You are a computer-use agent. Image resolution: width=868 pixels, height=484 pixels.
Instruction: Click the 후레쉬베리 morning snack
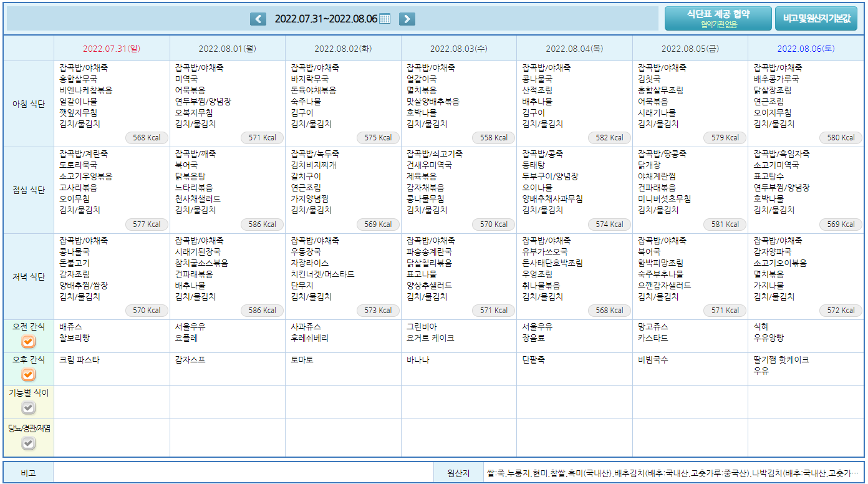(x=310, y=337)
